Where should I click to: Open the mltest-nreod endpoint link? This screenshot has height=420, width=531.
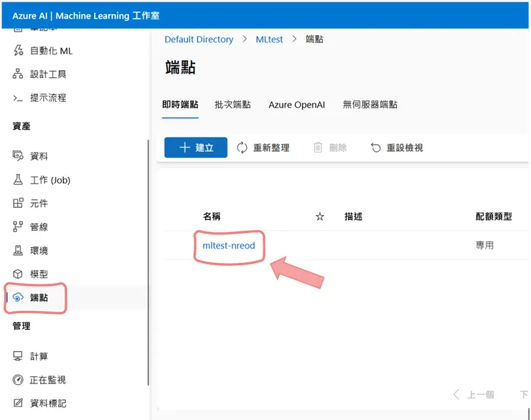pyautogui.click(x=229, y=246)
